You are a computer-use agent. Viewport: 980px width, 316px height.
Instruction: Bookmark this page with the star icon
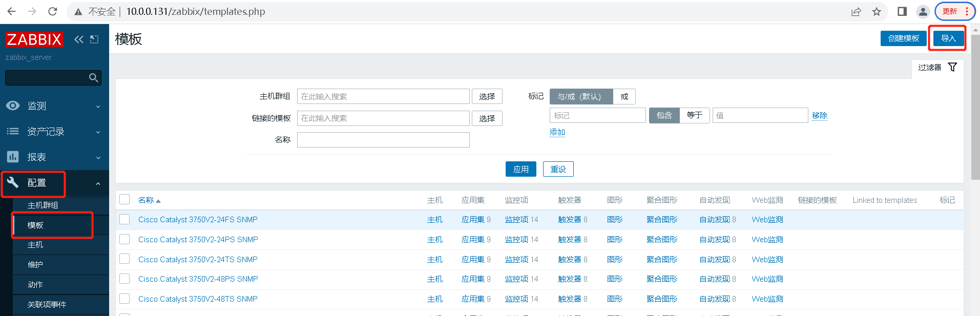pyautogui.click(x=877, y=11)
